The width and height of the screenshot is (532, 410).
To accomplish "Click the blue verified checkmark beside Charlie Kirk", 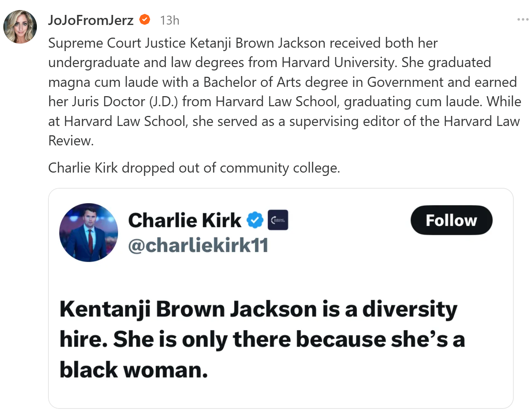I will [x=255, y=220].
